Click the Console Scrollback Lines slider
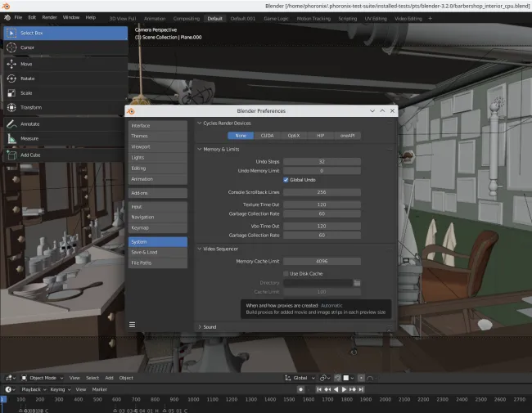 322,192
